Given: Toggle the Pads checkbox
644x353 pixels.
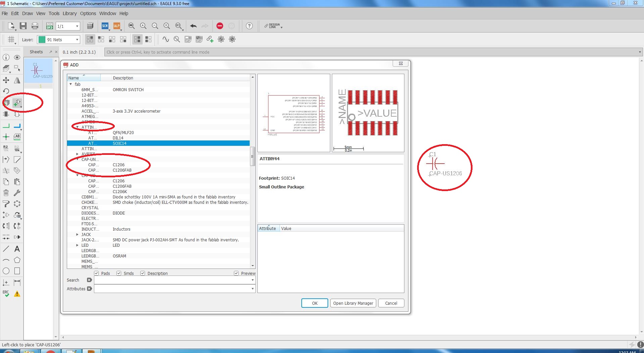Looking at the screenshot, I should coord(96,273).
